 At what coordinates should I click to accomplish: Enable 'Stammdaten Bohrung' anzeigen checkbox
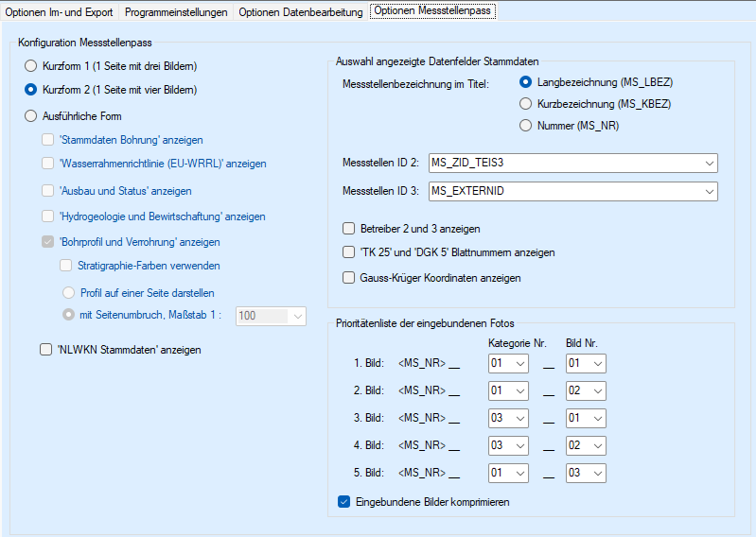point(47,140)
